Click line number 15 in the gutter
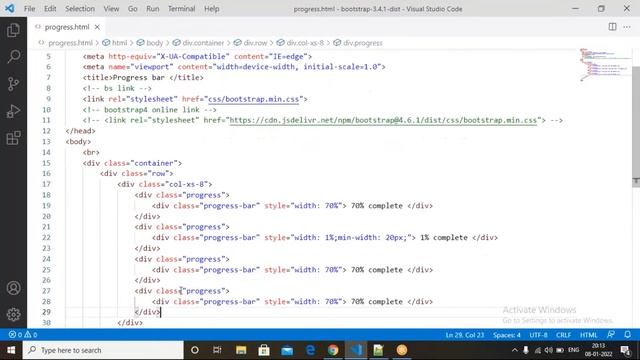Viewport: 640px width, 360px height. pyautogui.click(x=46, y=163)
